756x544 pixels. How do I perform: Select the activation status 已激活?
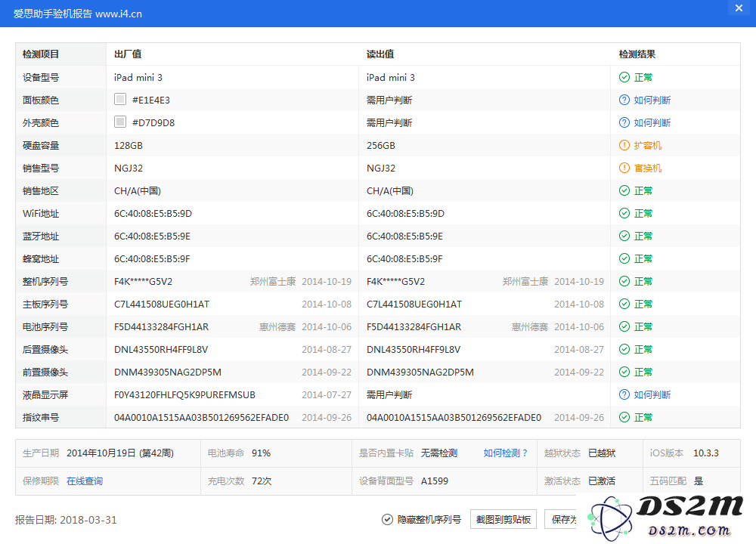pyautogui.click(x=602, y=481)
